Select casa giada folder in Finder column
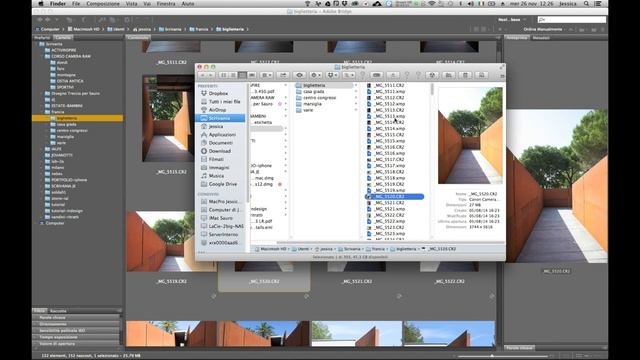Screen dimensions: 640x360 click(313, 92)
